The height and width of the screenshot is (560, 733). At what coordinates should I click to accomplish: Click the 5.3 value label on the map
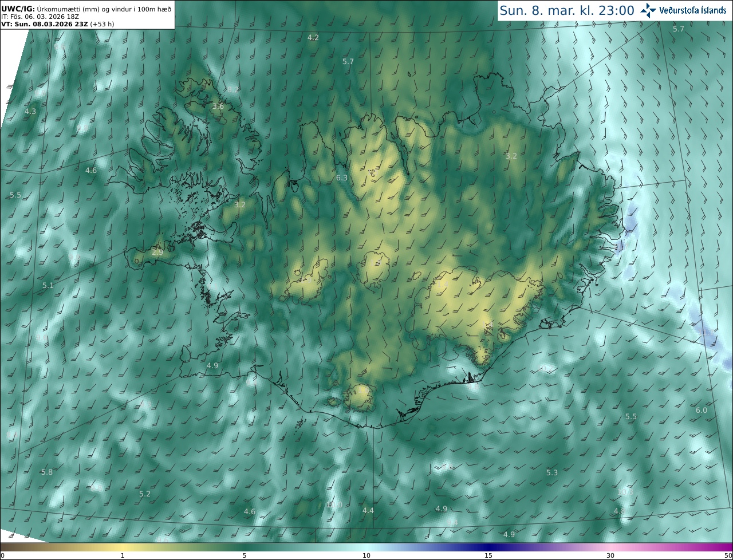[551, 472]
